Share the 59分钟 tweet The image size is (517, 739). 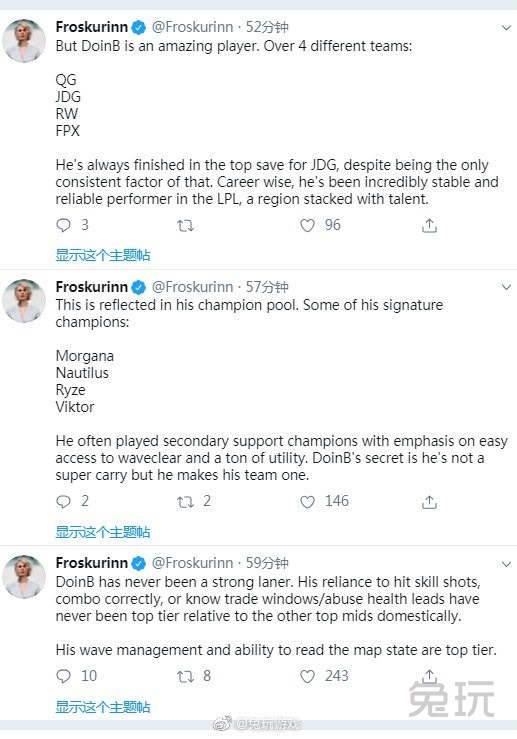tap(429, 676)
